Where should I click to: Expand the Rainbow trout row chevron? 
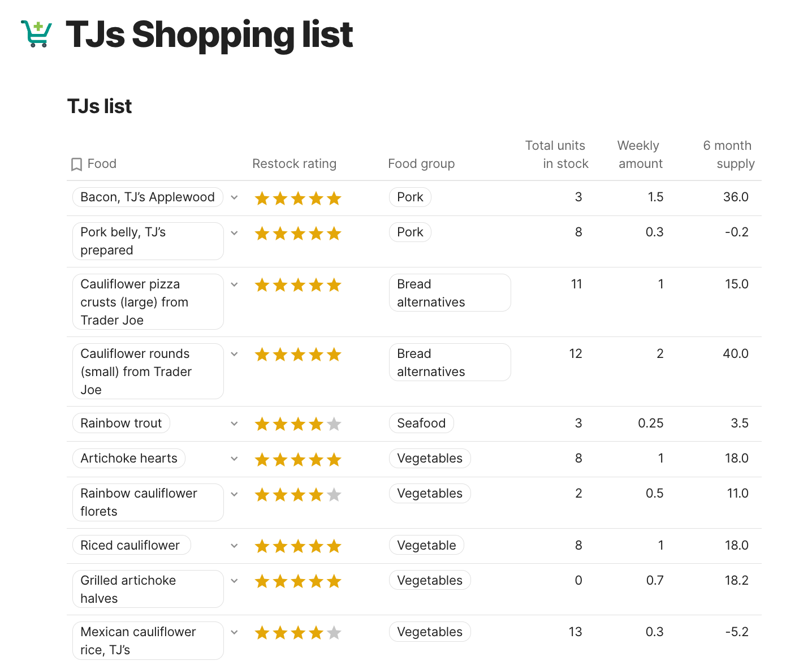click(234, 424)
